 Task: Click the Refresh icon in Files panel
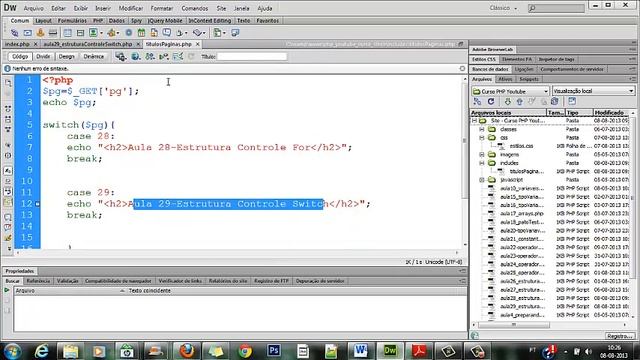point(491,101)
